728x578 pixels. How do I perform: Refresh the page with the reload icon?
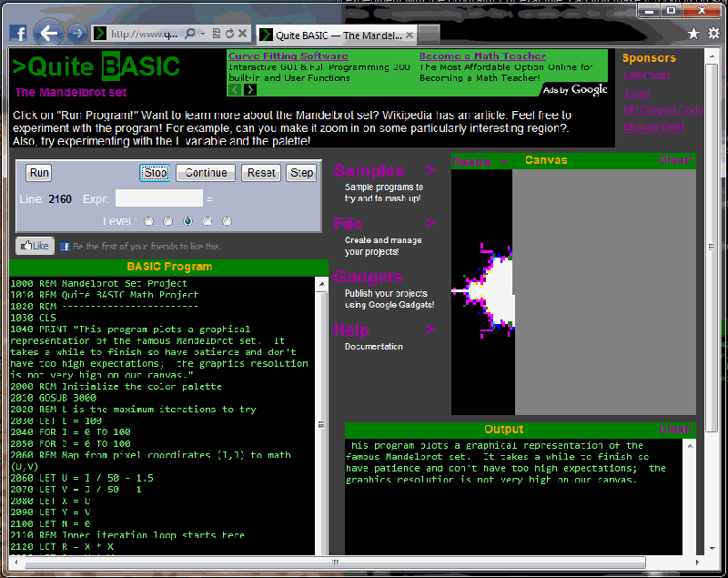coord(229,34)
